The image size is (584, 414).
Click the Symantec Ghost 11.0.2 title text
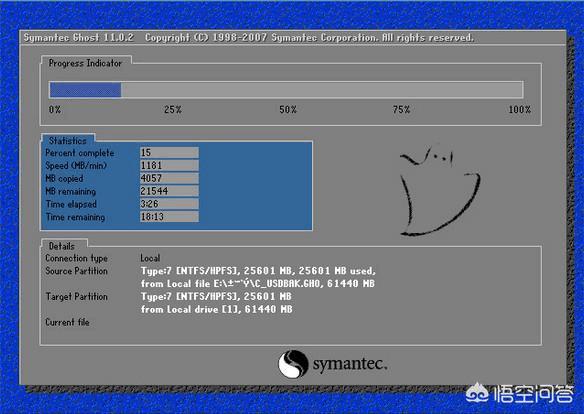(x=78, y=38)
